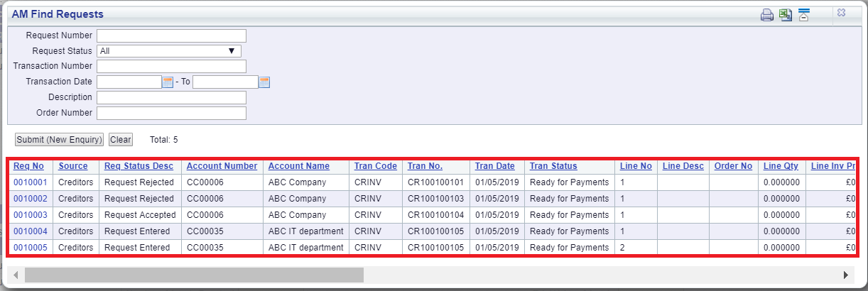The height and width of the screenshot is (291, 868).
Task: Export results with the Excel icon
Action: click(x=786, y=15)
